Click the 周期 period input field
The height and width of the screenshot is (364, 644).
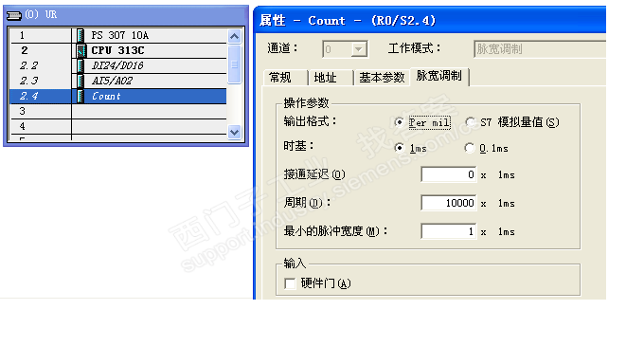[449, 203]
